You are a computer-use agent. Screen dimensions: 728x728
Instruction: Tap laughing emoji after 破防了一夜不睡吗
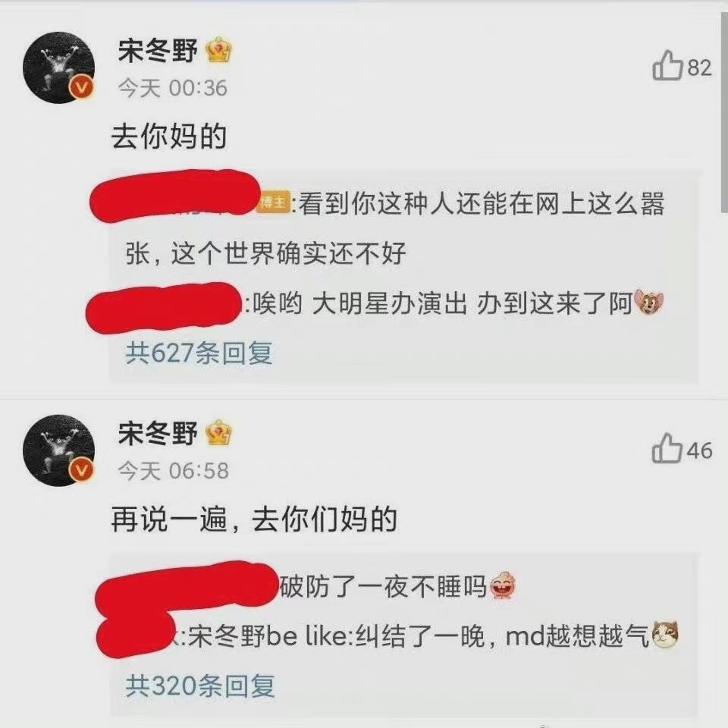504,585
